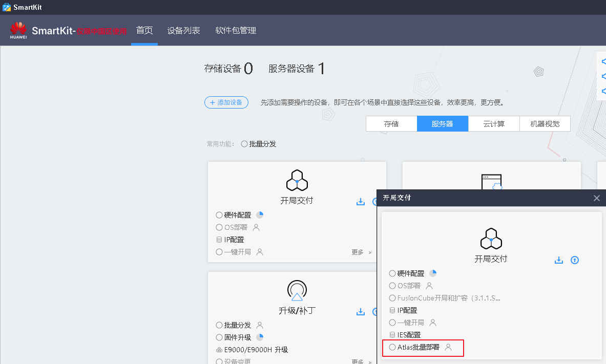Click the 升级/补丁 card title
This screenshot has height=364, width=606.
297,311
